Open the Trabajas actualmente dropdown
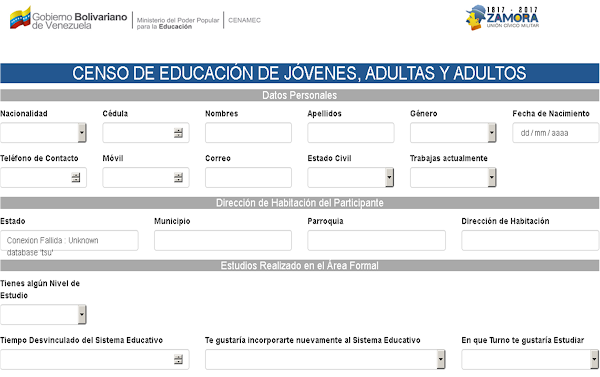 [x=453, y=178]
